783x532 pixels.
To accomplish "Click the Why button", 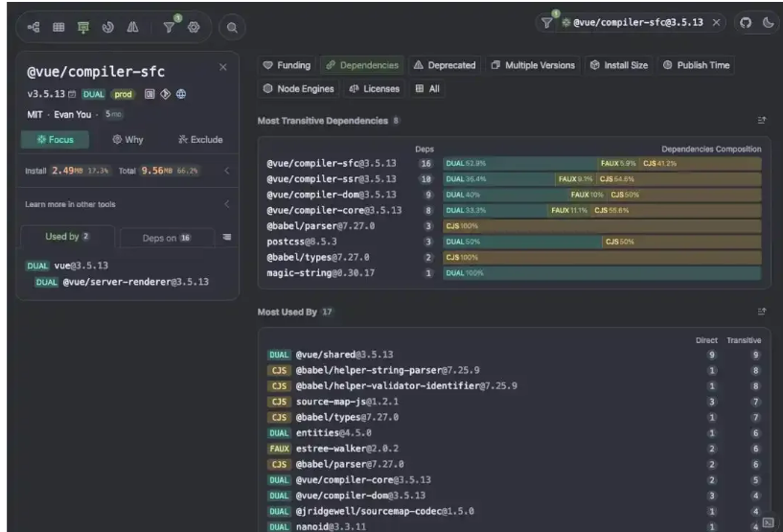I will pos(127,140).
